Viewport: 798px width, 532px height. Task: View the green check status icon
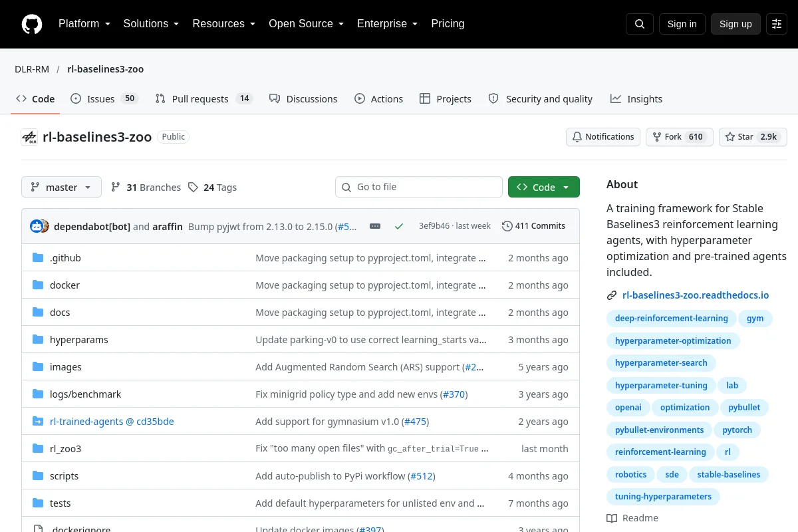click(399, 226)
